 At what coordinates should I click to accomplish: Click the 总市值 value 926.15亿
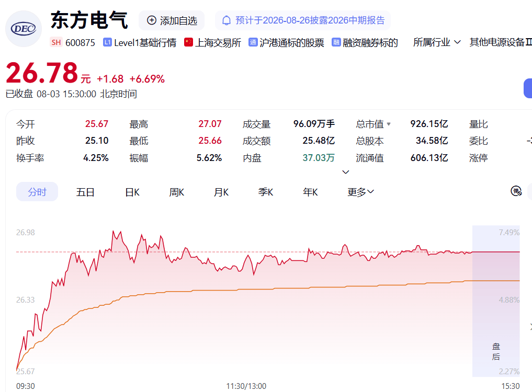429,124
